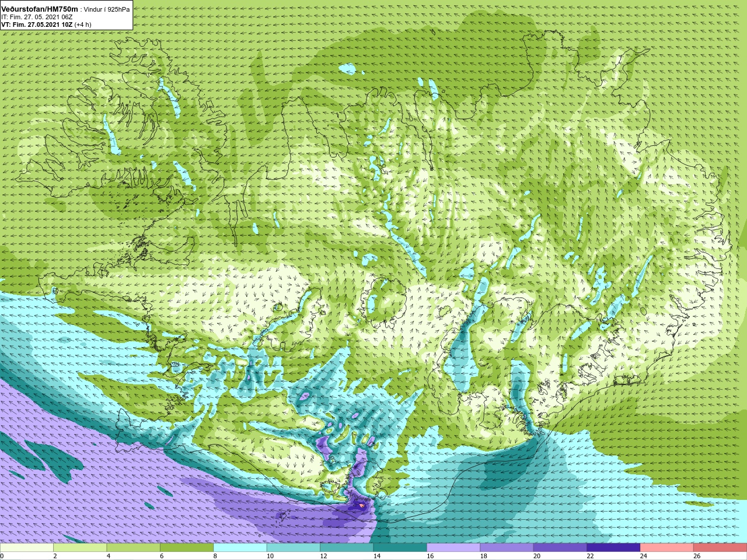The height and width of the screenshot is (560, 747).
Task: Select the violet 20–22 legend swatch
Action: click(560, 548)
